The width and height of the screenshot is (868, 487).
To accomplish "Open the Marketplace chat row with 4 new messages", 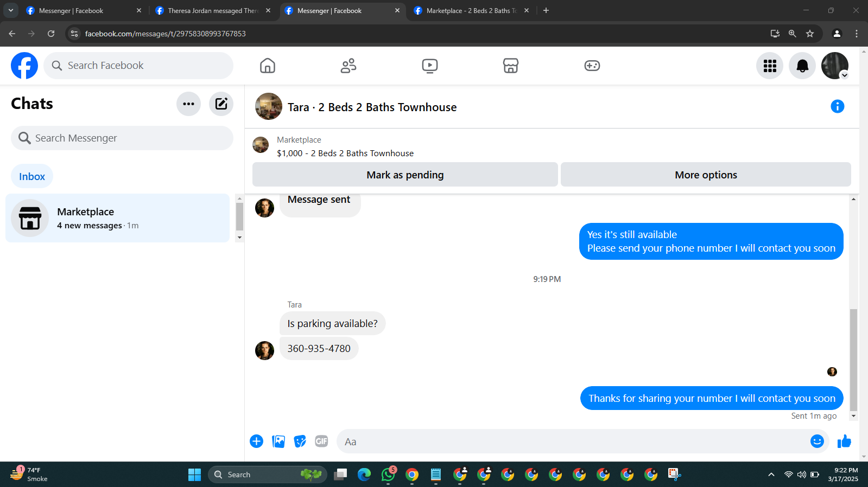I will (118, 218).
